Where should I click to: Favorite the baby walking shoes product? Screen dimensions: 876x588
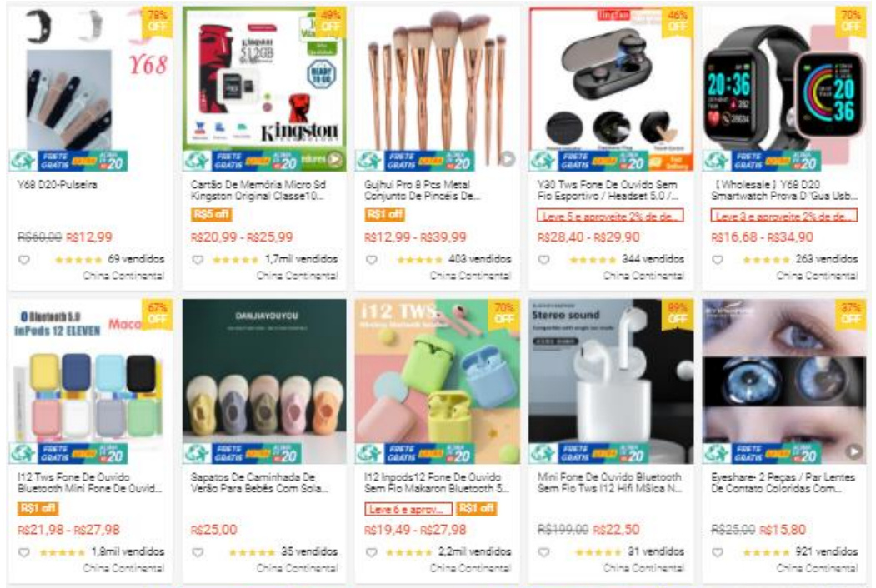click(x=198, y=552)
